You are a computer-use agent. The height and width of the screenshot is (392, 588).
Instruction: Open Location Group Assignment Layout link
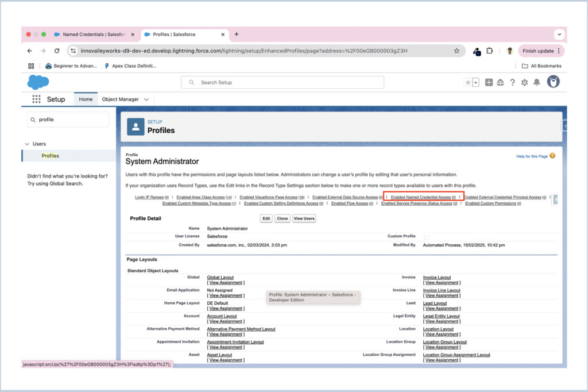click(457, 355)
